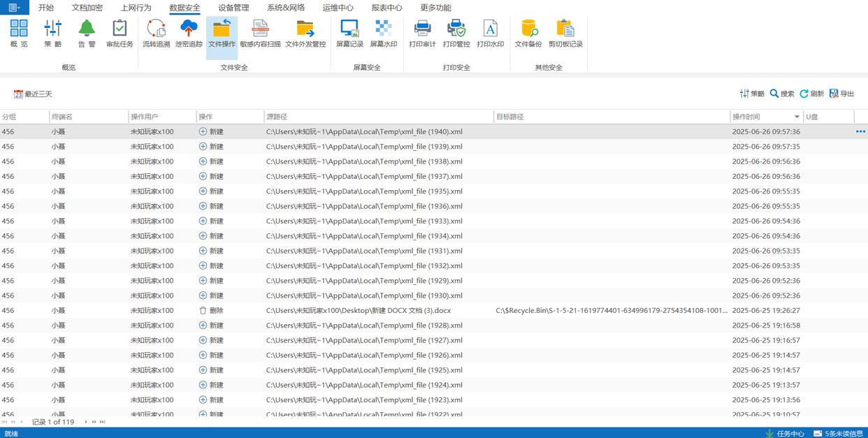Click the 搜索 search button
868x438 pixels.
click(x=782, y=94)
